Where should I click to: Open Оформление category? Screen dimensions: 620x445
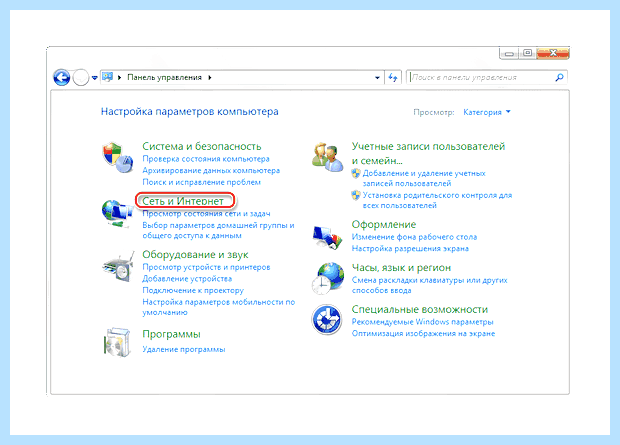pyautogui.click(x=384, y=225)
